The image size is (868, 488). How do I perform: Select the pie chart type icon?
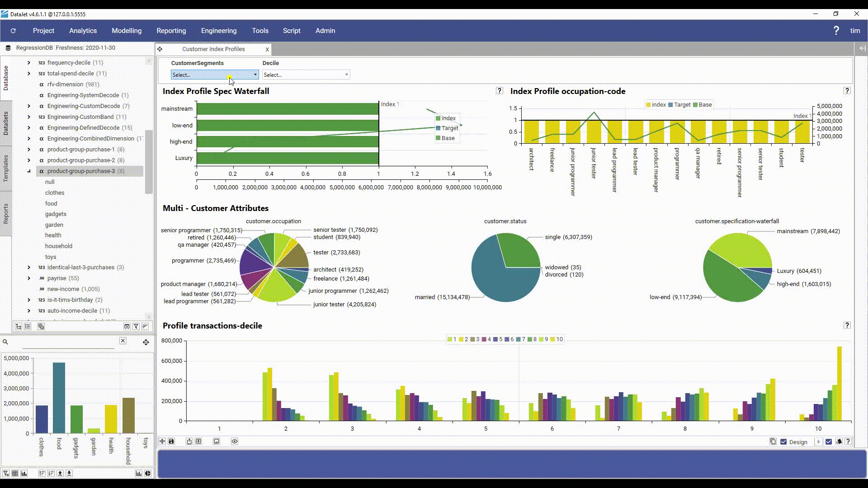pyautogui.click(x=148, y=473)
